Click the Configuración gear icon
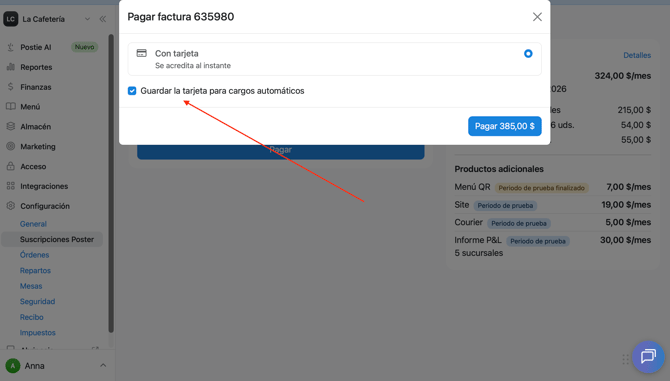Screen dimensions: 670x381 (x=11, y=206)
